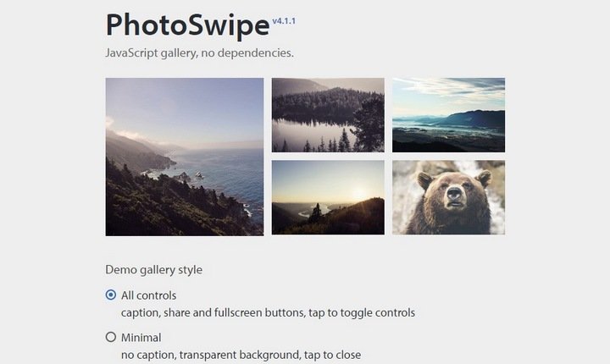
Task: Click the bear's face in the thumbnail
Action: coord(453,190)
